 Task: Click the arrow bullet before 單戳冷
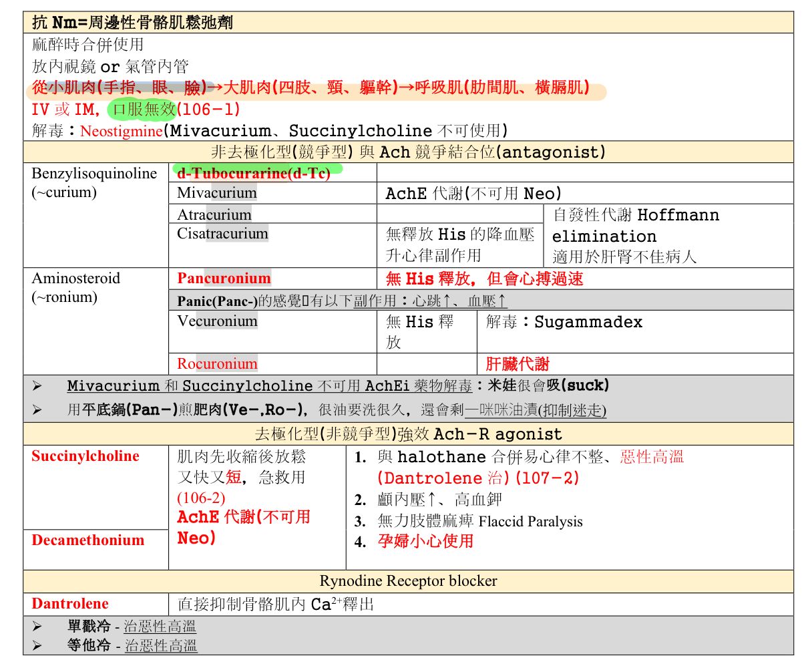pos(37,627)
